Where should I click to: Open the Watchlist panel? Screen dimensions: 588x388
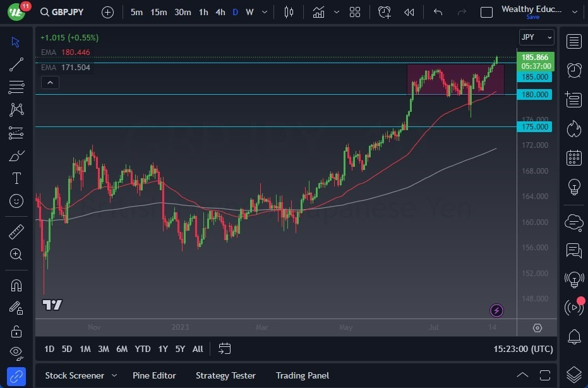[573, 42]
